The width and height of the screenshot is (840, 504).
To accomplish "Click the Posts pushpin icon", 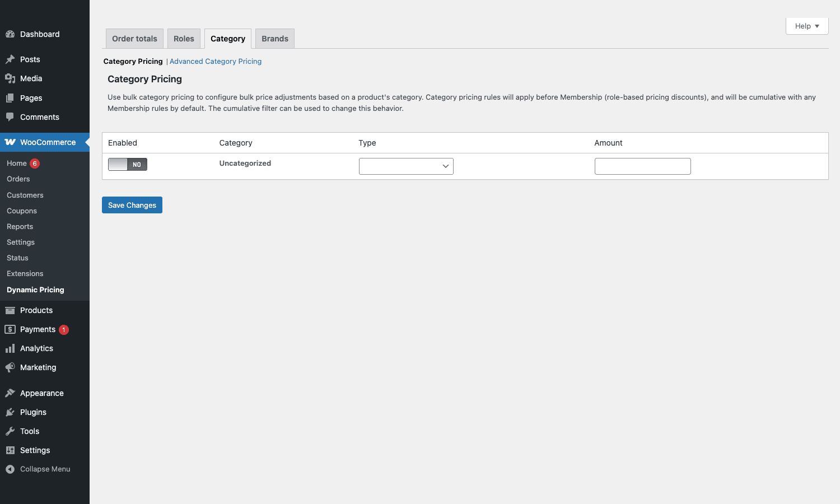I will click(x=10, y=59).
